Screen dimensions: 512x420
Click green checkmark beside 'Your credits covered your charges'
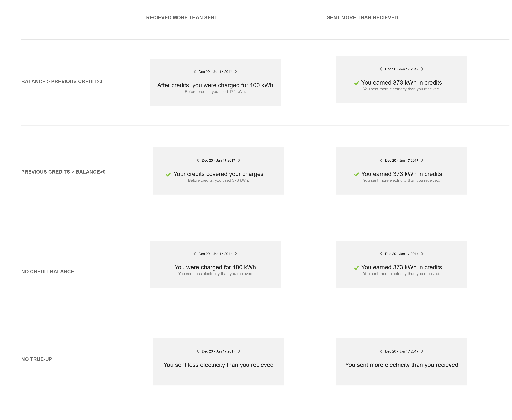click(x=168, y=174)
